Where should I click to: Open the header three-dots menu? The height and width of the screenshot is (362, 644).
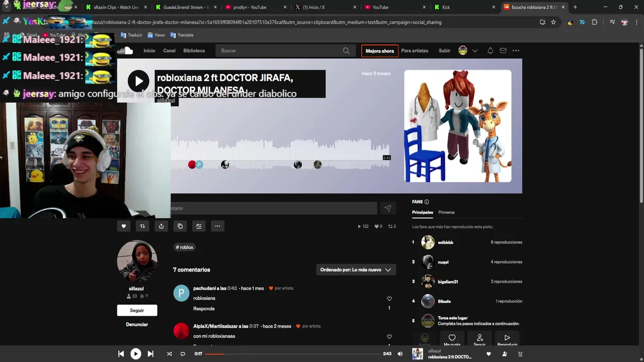tap(516, 51)
